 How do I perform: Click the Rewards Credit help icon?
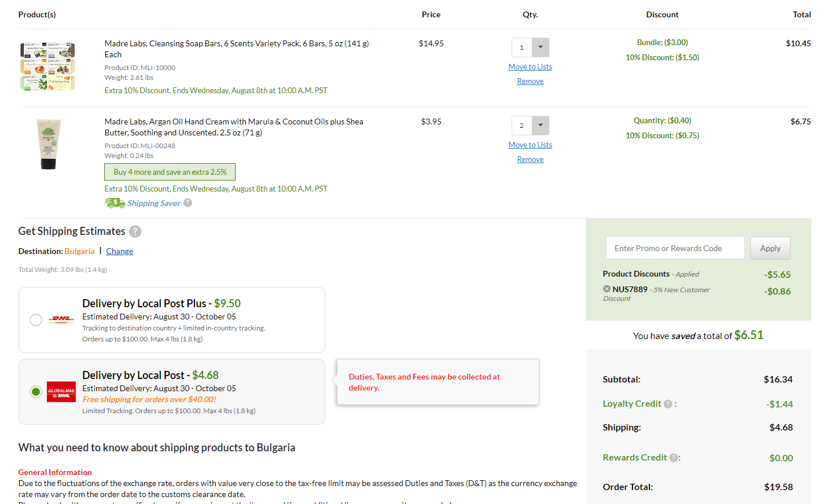coord(674,458)
